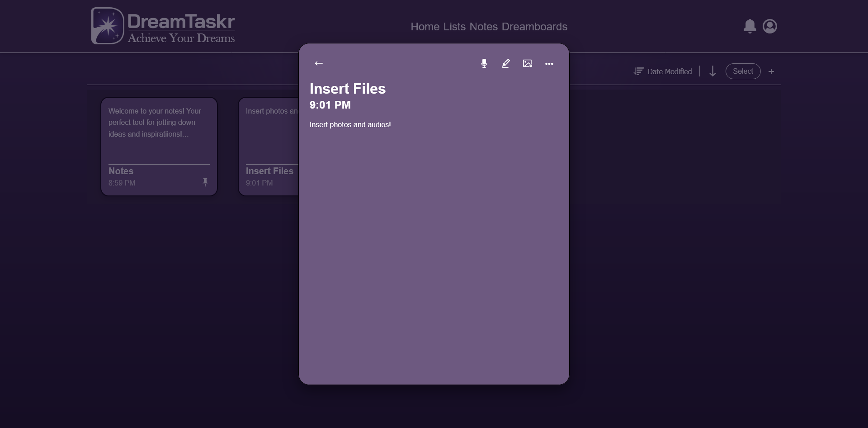Click the 'Achieve Your Dreams' tagline

pos(181,38)
